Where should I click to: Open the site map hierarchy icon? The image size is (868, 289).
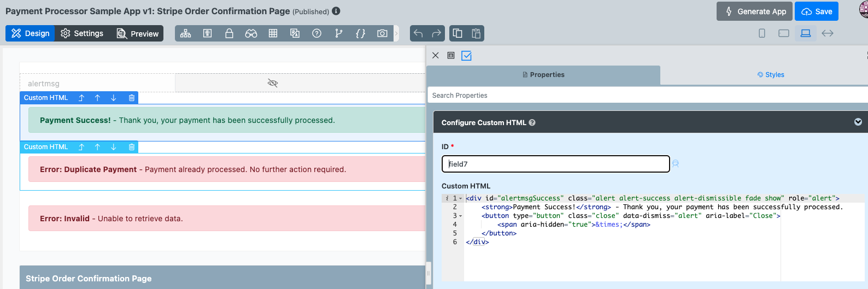point(186,33)
